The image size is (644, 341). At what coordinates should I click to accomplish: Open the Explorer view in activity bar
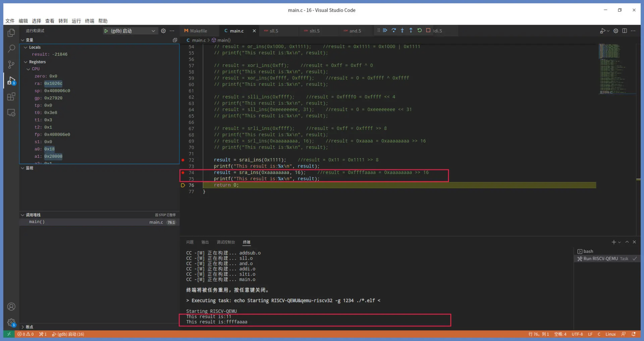coord(11,32)
